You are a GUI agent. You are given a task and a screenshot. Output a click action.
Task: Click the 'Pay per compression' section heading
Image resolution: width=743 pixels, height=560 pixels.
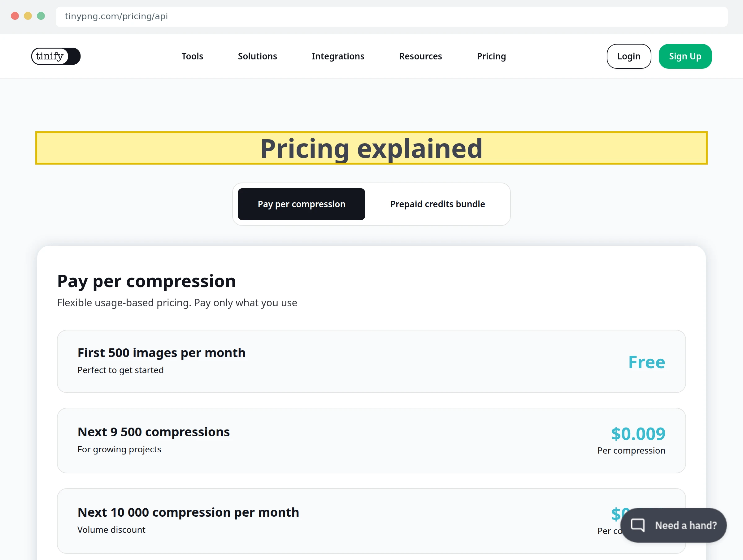point(146,281)
